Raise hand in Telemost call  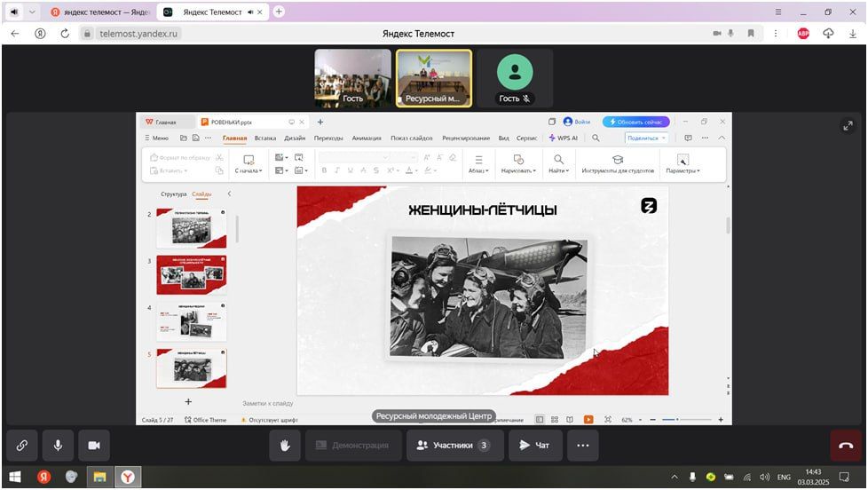click(x=285, y=445)
